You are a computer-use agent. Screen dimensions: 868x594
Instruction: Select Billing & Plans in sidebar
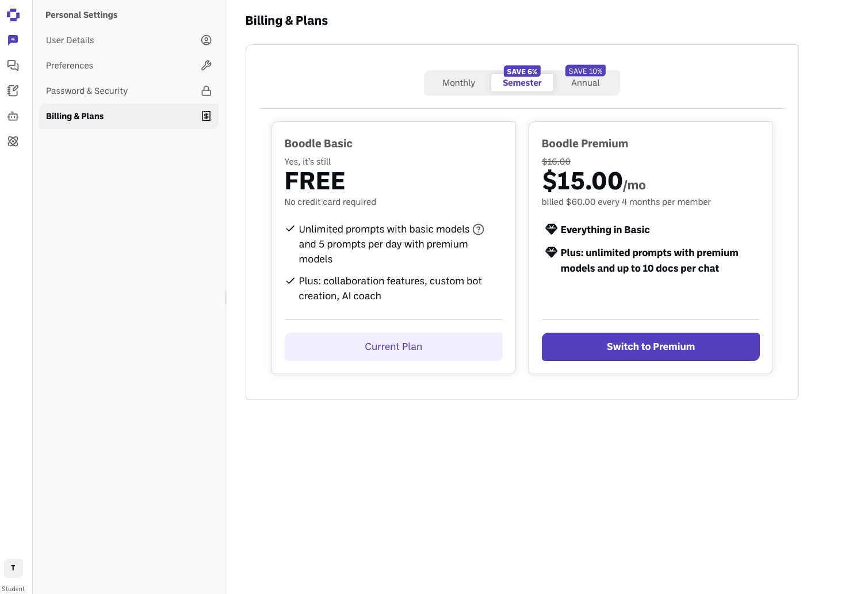(129, 116)
